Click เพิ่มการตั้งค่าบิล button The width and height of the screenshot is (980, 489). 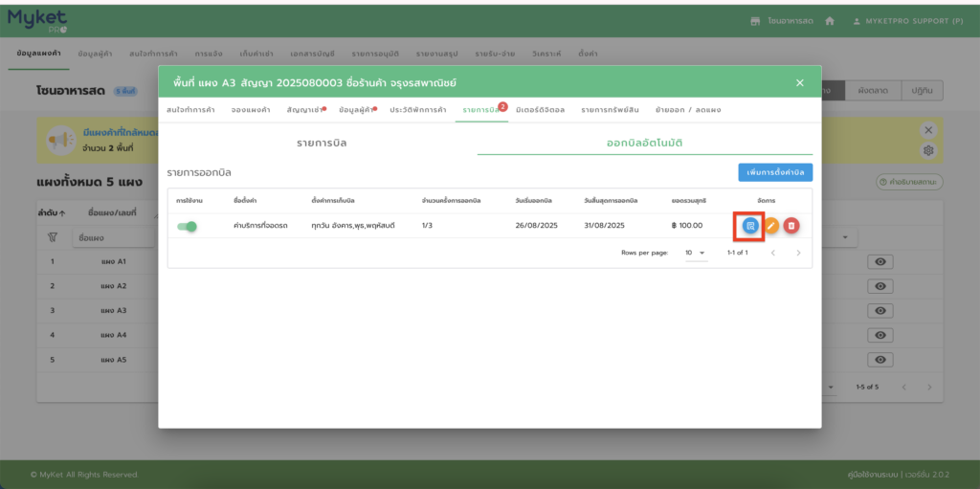click(775, 172)
